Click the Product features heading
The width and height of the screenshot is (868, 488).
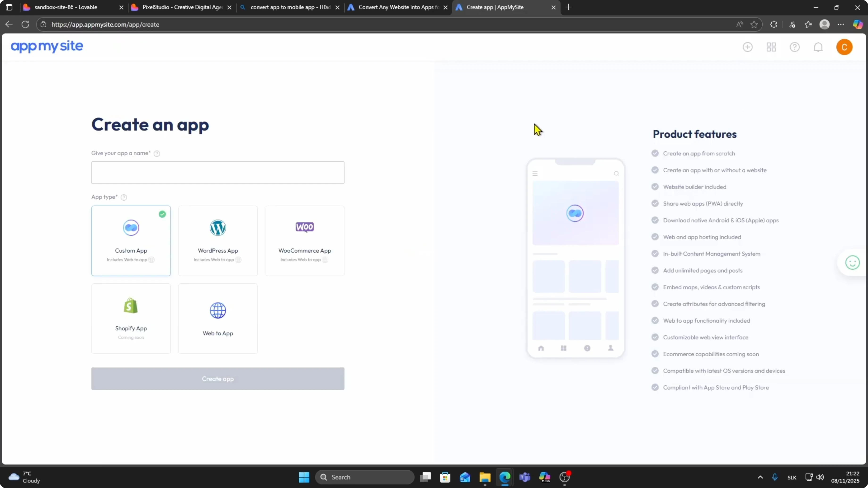[x=694, y=134]
